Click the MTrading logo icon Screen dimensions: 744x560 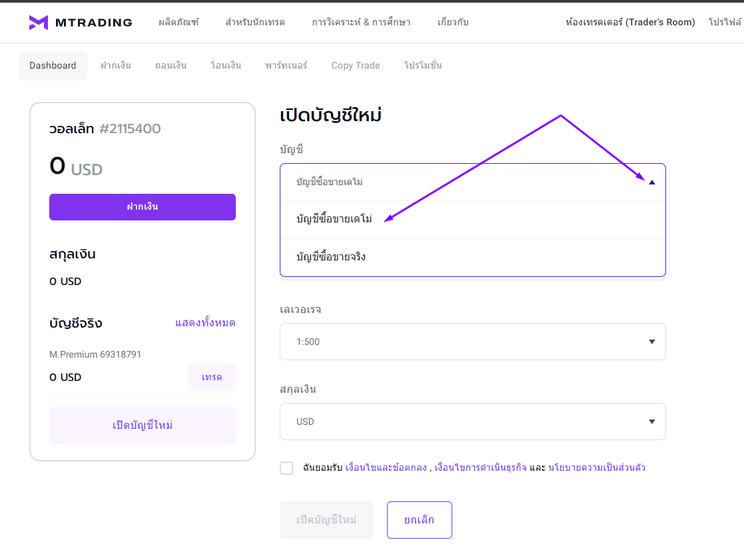click(39, 22)
